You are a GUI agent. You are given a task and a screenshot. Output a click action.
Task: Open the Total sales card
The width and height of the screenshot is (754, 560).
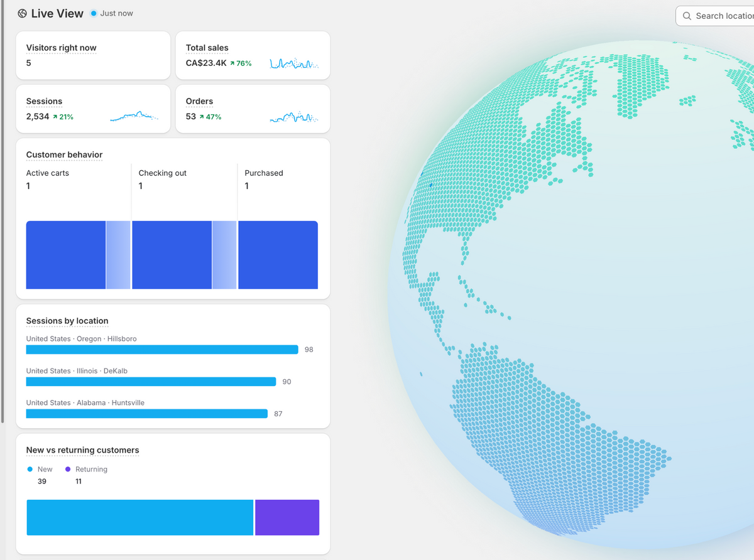tap(253, 55)
